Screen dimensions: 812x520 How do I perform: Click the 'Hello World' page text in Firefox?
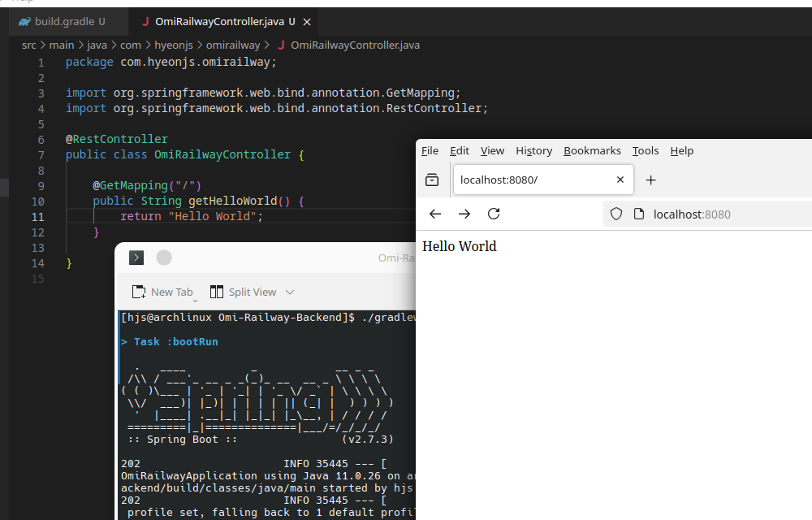tap(460, 246)
